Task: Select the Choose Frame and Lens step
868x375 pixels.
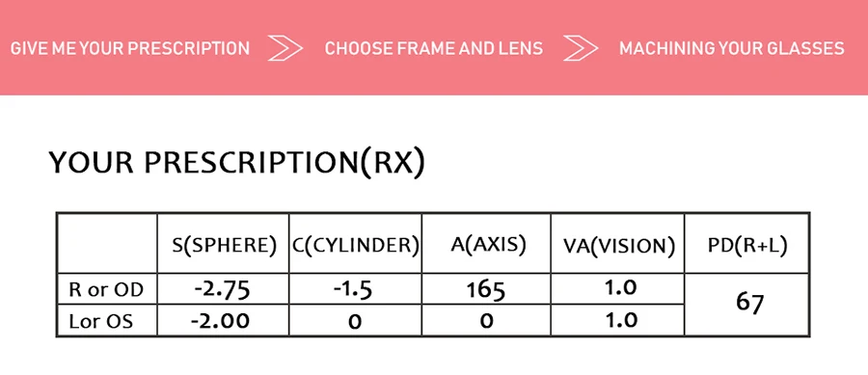Action: pos(434,48)
